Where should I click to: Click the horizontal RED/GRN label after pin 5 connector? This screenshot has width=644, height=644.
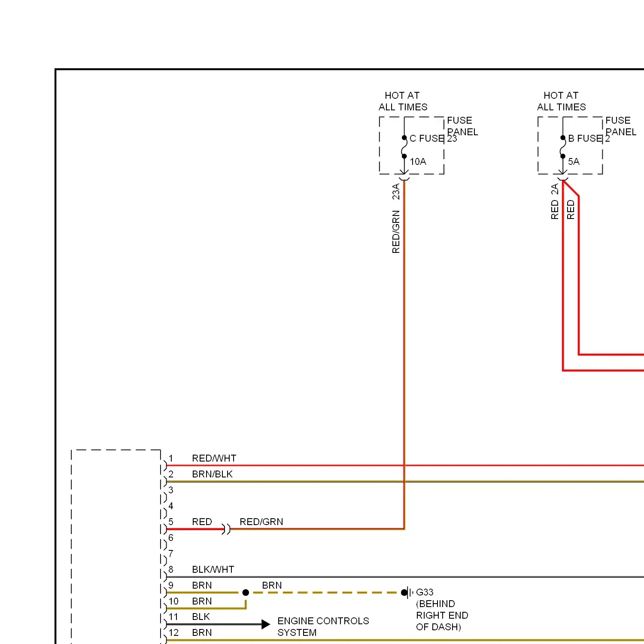[x=261, y=522]
